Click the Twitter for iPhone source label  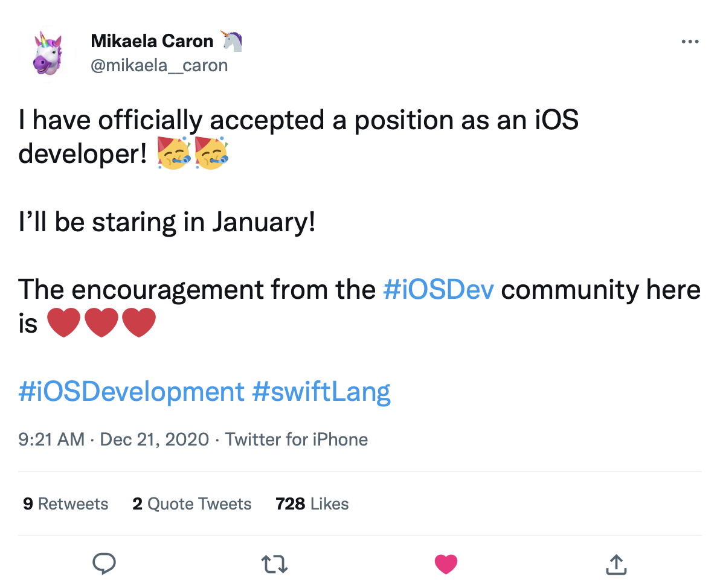pyautogui.click(x=296, y=439)
